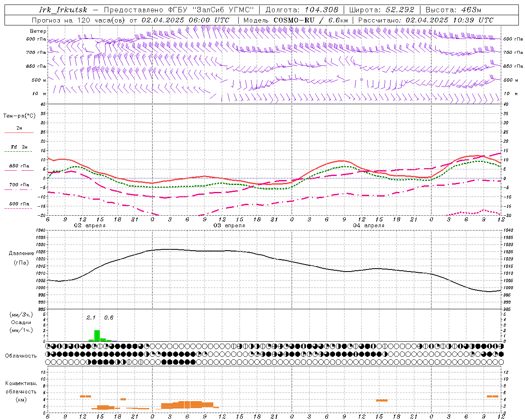The height and width of the screenshot is (420, 525).
Task: Click the station title Irk_Irkutsk
Action: point(63,10)
